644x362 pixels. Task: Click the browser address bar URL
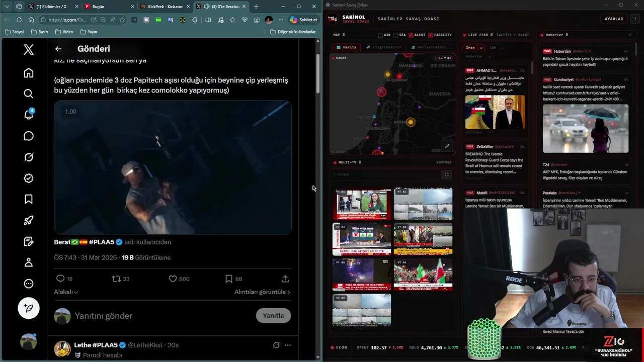tap(67, 20)
